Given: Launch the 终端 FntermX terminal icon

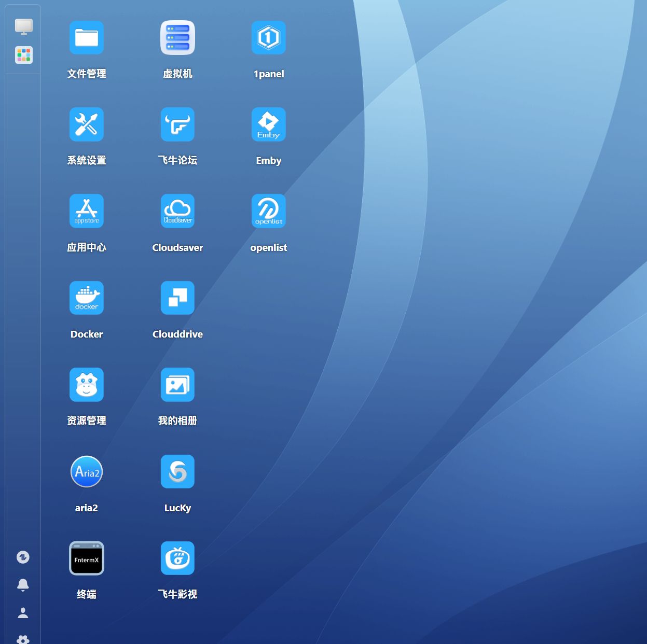Looking at the screenshot, I should [87, 558].
